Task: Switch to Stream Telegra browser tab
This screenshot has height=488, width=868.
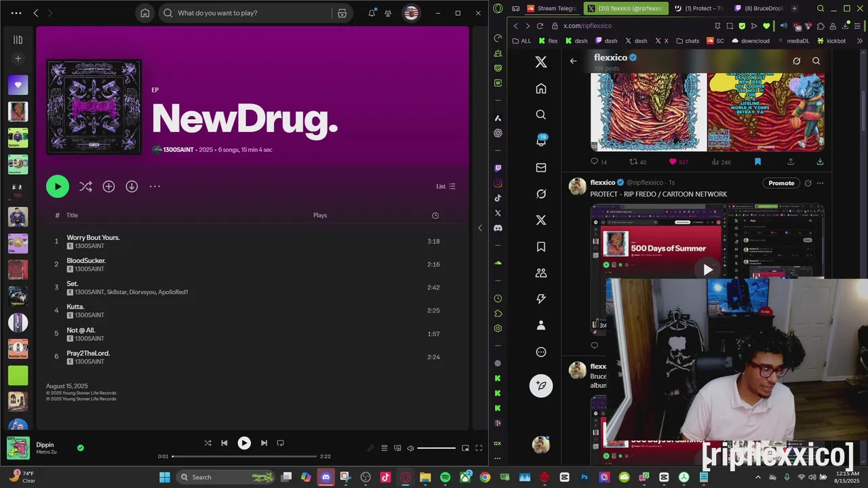Action: (x=551, y=8)
